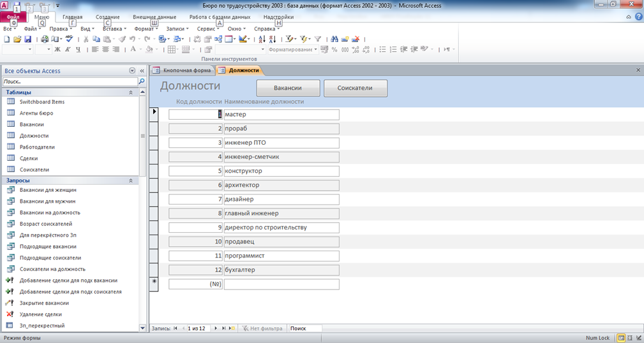Open the fill color paint bucket

pos(149,49)
